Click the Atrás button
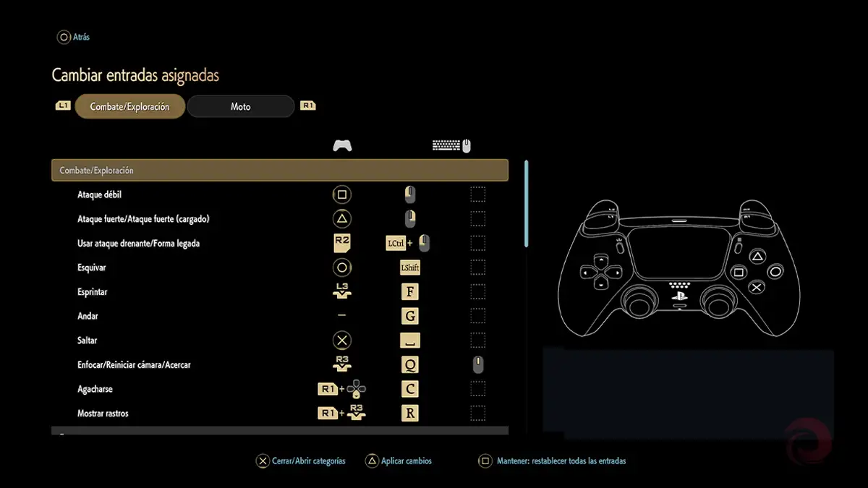The image size is (868, 488). click(73, 37)
